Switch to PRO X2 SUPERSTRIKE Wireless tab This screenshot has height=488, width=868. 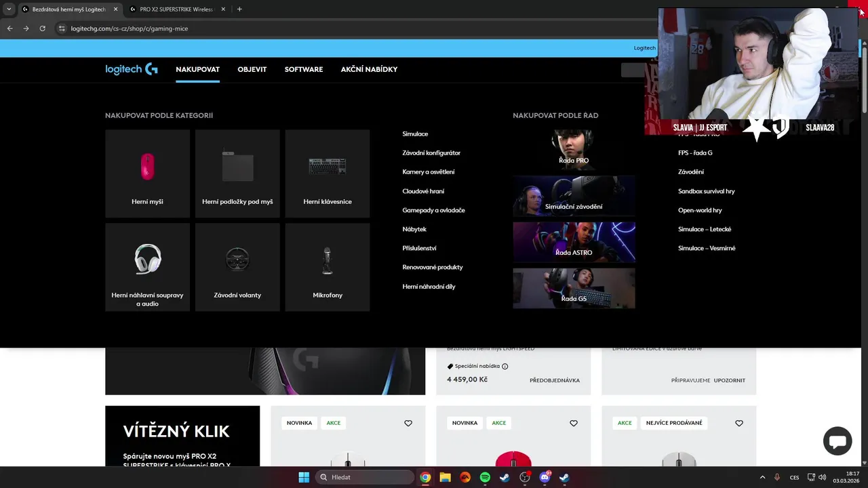pos(176,9)
